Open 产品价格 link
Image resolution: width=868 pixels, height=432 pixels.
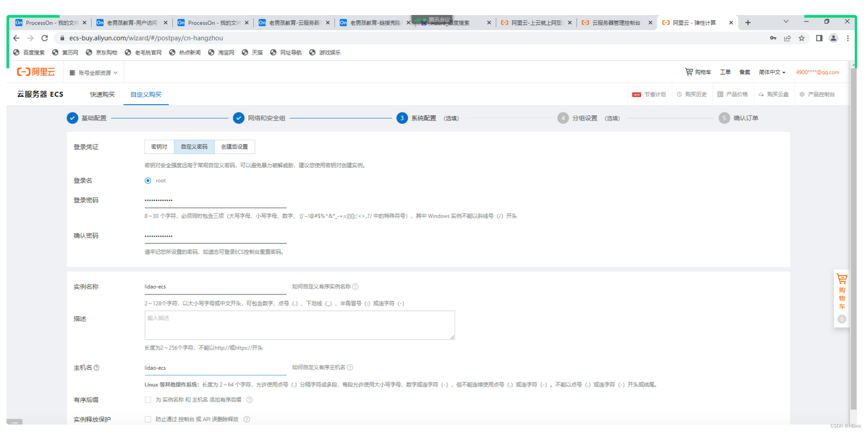click(733, 94)
